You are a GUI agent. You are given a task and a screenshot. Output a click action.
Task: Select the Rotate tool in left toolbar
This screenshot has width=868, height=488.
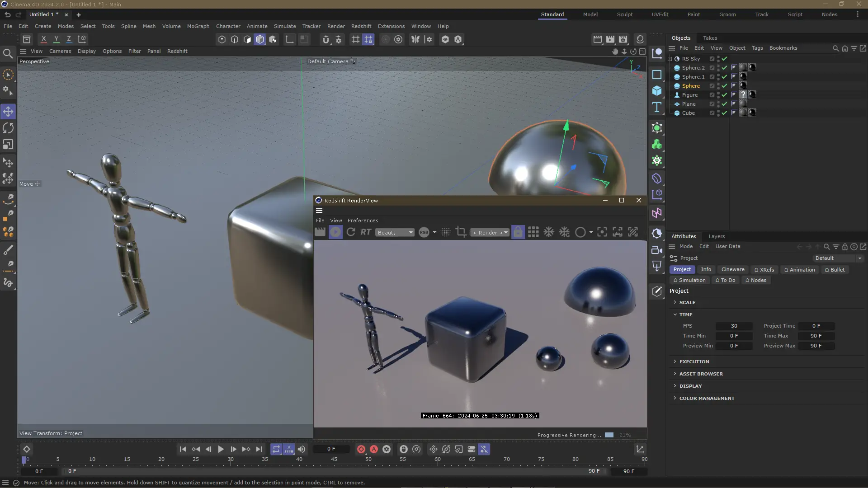[8, 128]
